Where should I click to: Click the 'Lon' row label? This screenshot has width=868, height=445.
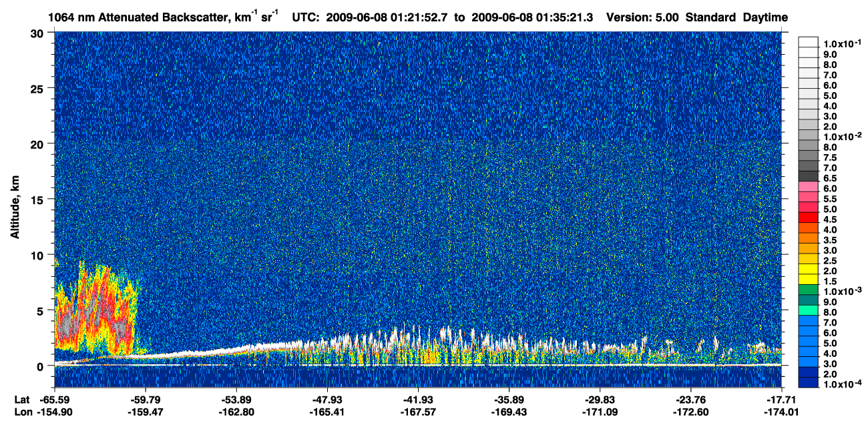[23, 412]
